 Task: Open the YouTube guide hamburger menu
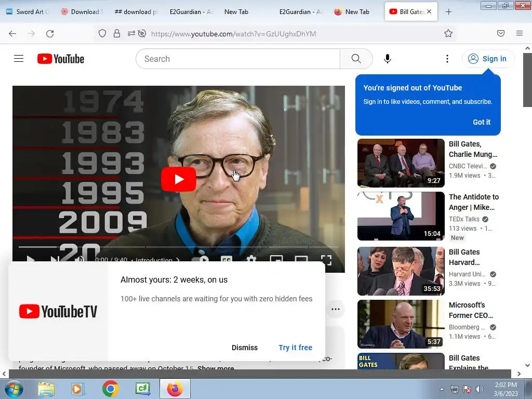(x=19, y=59)
